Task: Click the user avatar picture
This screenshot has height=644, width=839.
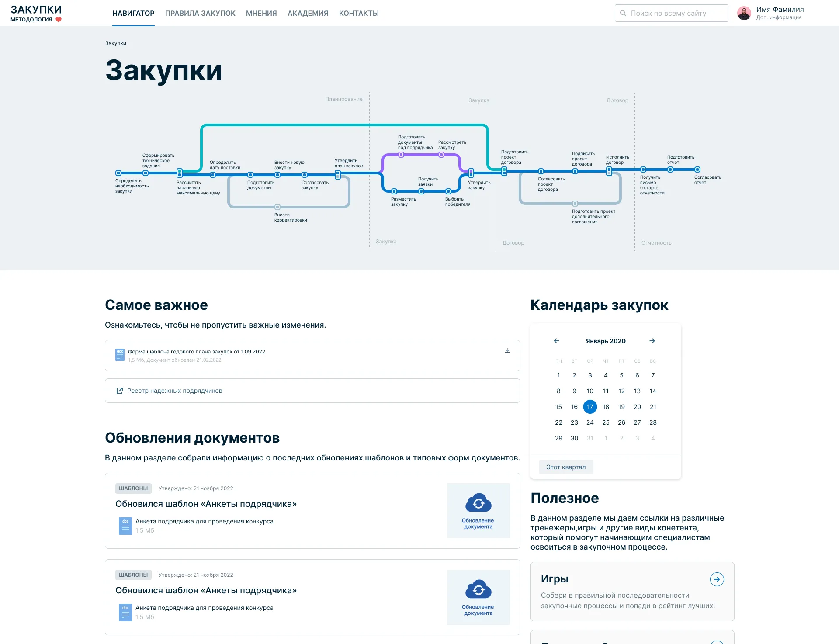Action: point(744,13)
